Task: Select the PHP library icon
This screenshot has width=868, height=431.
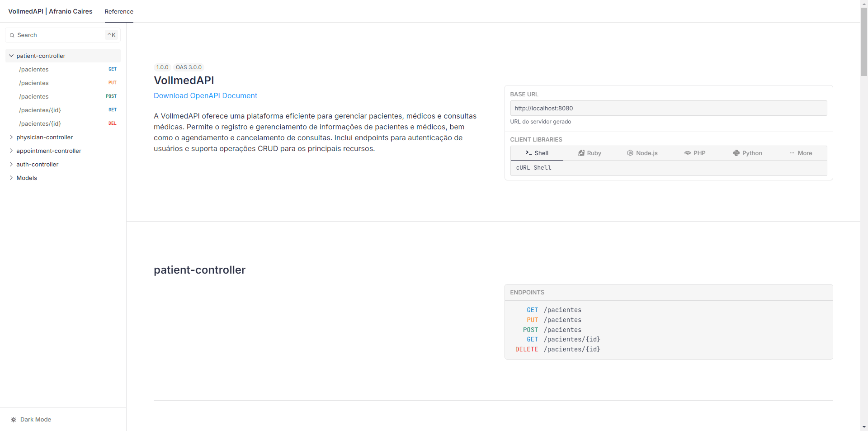Action: 688,153
